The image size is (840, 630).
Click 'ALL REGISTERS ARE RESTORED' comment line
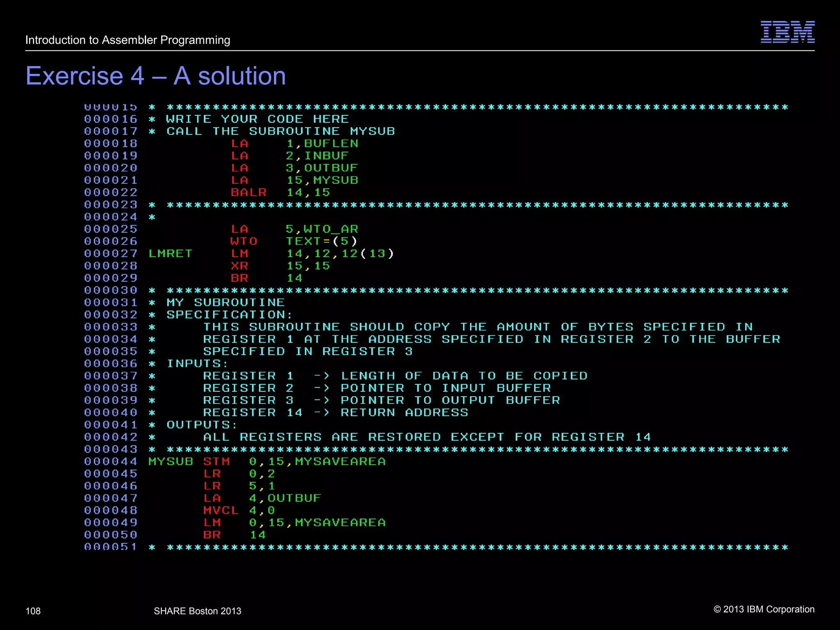pos(427,437)
